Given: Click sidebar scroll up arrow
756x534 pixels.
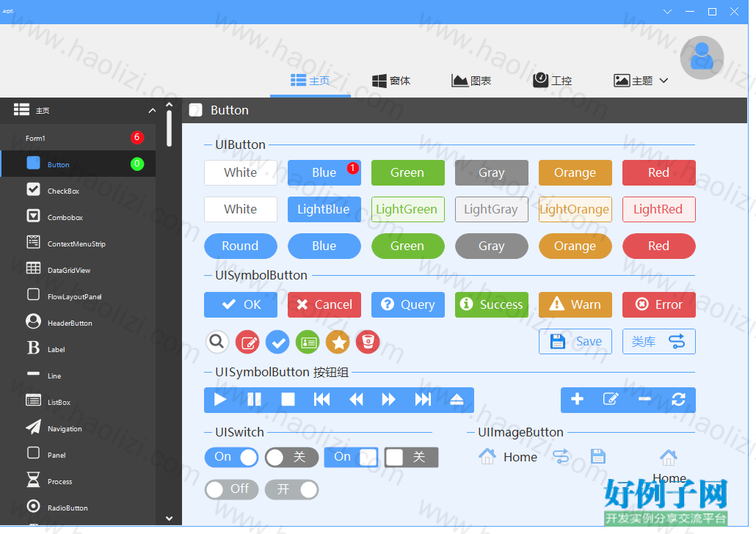Looking at the screenshot, I should coord(169,104).
